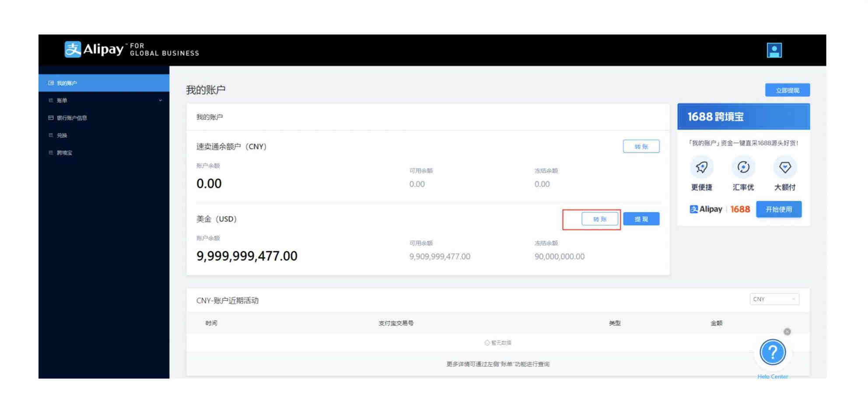Click the 支付宝交易号 column header
The width and height of the screenshot is (868, 413).
pyautogui.click(x=396, y=323)
